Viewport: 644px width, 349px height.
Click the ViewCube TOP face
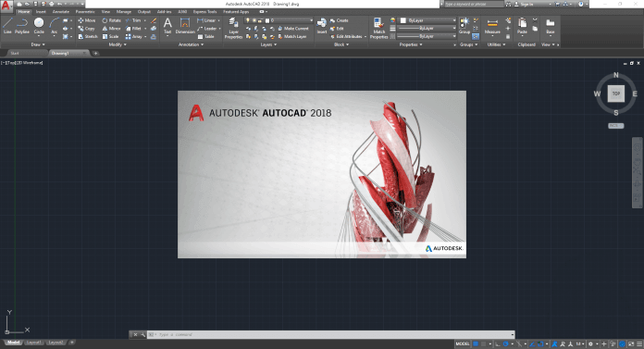(615, 93)
